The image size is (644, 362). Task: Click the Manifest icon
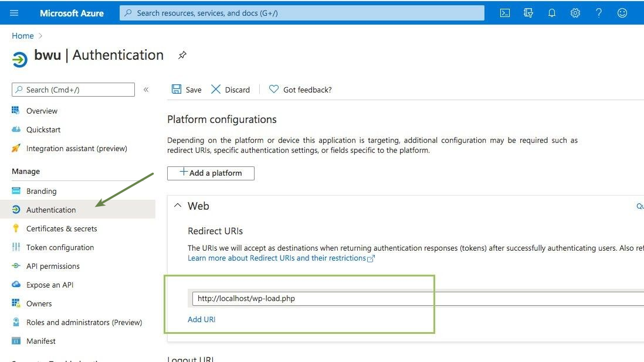coord(16,341)
